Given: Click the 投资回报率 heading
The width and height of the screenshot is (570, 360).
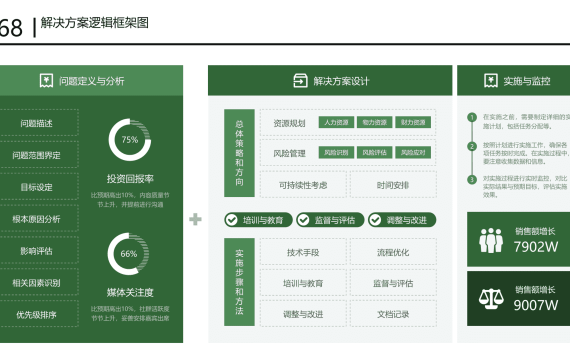Looking at the screenshot, I should pos(130,179).
